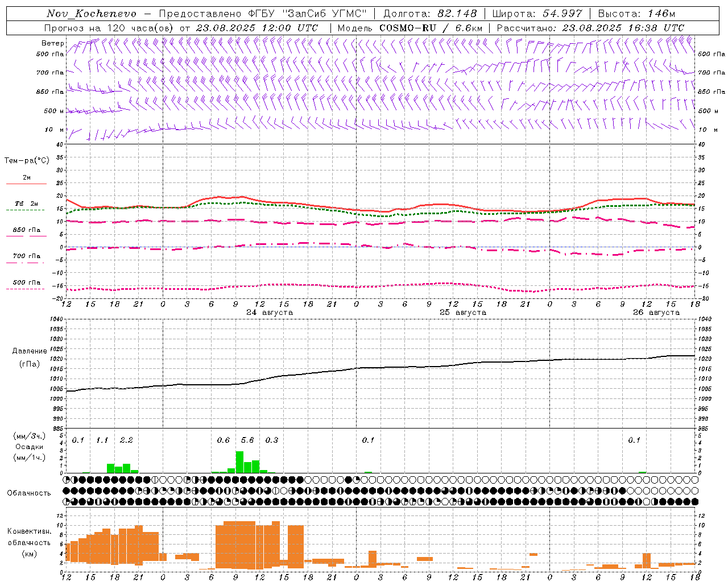
Task: Click the (гПа) unit under Давление
Action: 30,364
